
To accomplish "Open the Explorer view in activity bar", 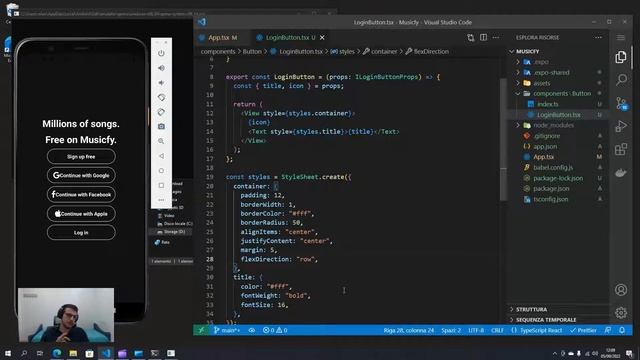I will (621, 57).
